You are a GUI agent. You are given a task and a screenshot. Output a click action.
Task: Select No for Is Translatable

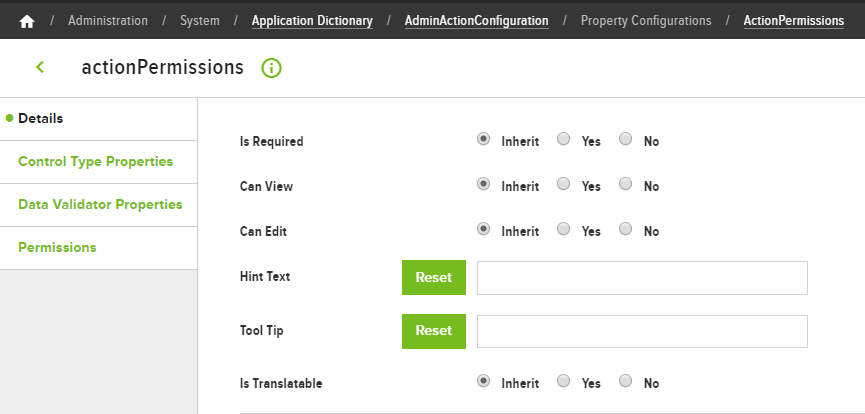click(625, 381)
